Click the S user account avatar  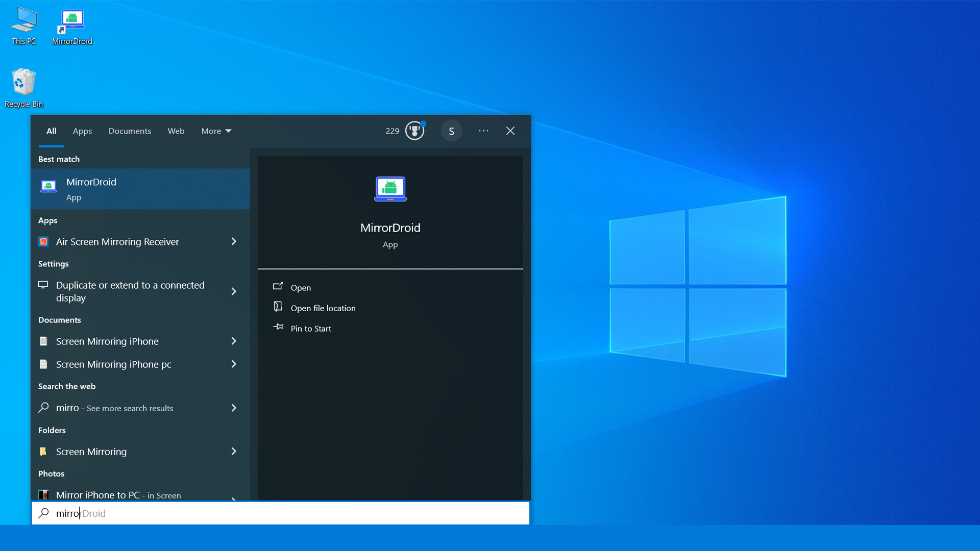451,131
